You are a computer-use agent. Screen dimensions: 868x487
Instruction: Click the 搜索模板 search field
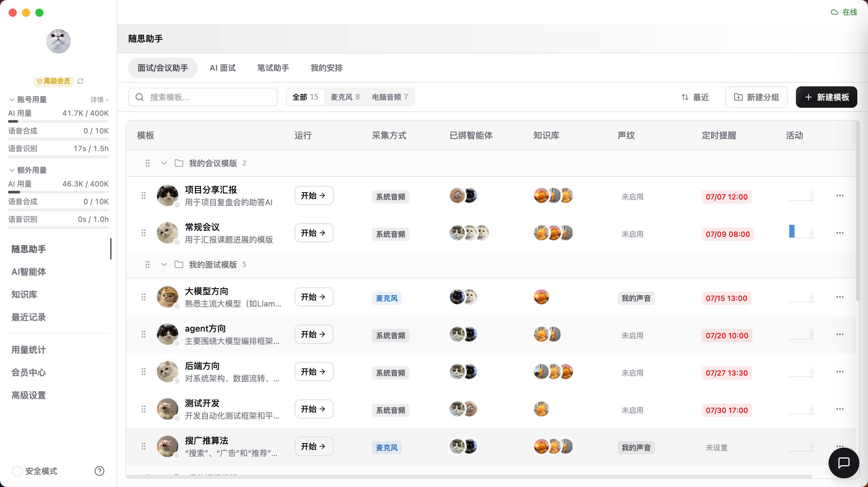point(203,97)
